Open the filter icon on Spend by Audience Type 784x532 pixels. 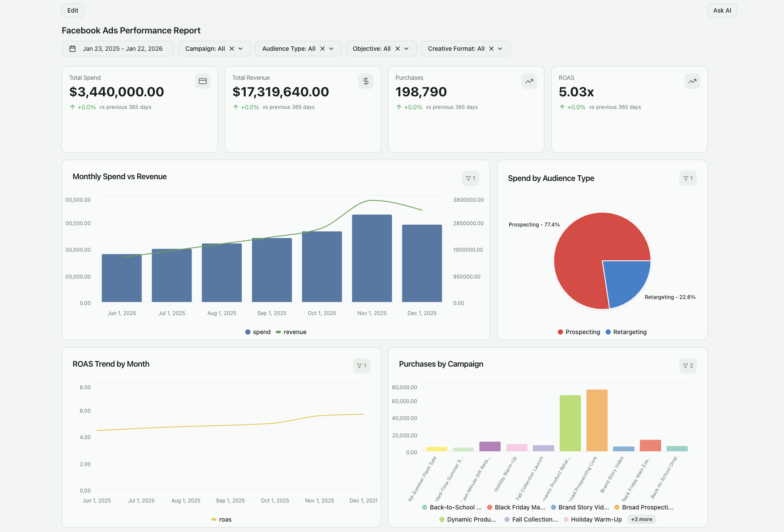[x=688, y=178]
